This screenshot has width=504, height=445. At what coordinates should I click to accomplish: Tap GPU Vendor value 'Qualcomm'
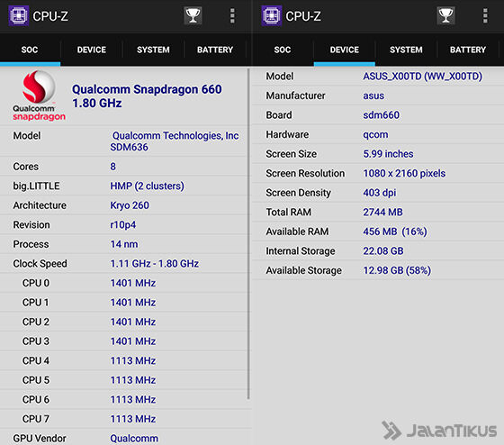(134, 438)
